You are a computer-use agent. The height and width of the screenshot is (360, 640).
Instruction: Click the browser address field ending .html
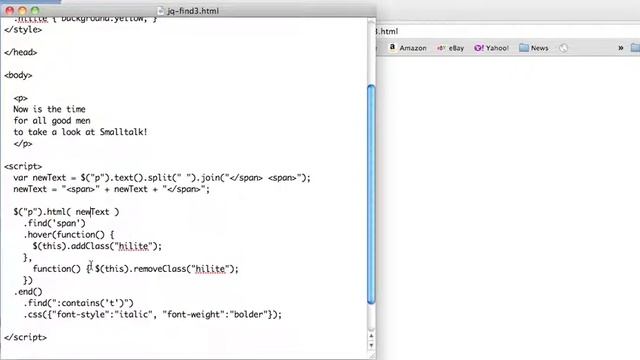click(507, 31)
